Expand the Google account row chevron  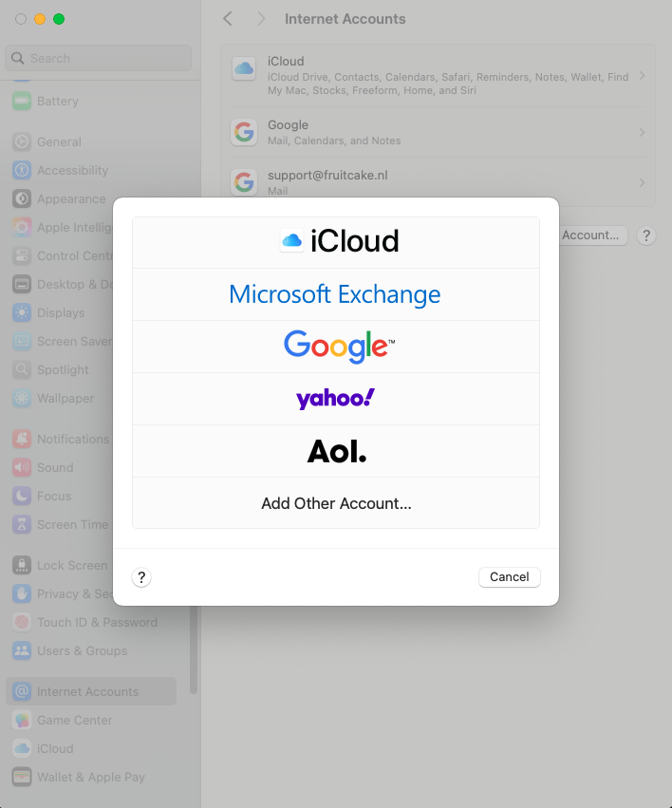642,132
